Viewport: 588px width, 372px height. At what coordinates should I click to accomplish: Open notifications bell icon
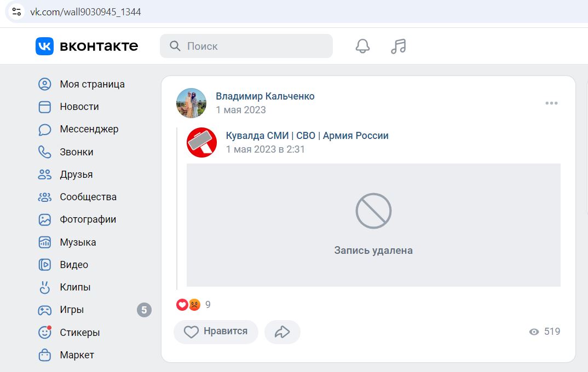(x=362, y=46)
